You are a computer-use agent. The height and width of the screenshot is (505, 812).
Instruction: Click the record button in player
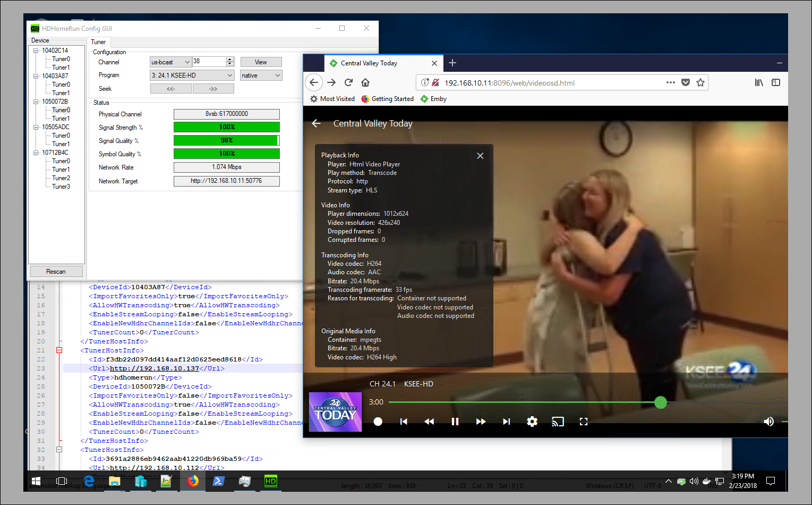click(x=378, y=422)
